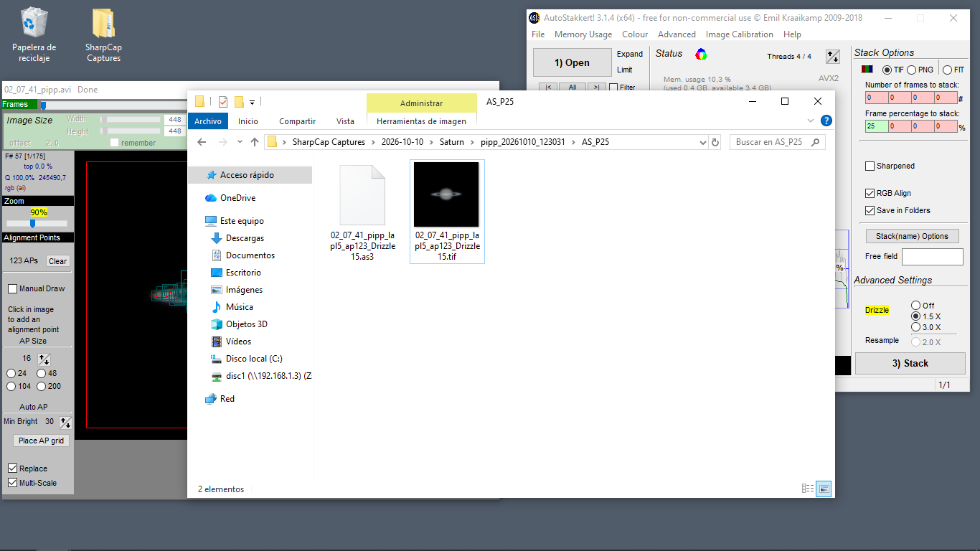Switch Explorer to large icons view
The width and height of the screenshot is (980, 551).
(x=824, y=489)
